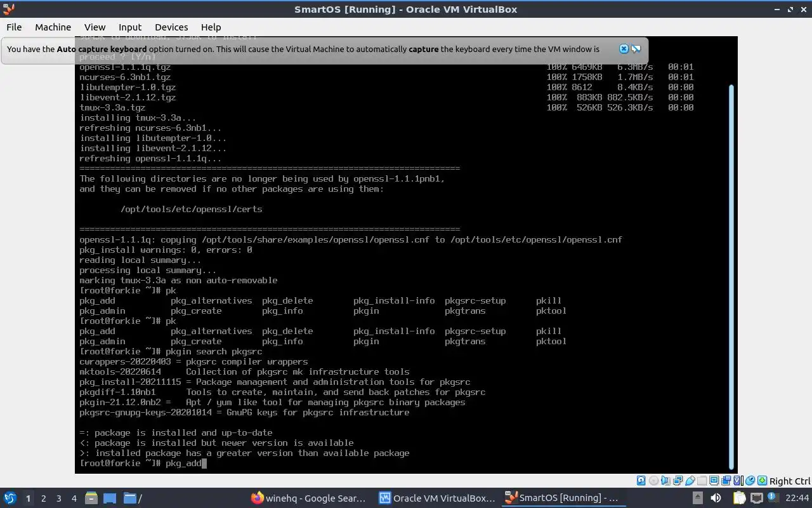Screen dimensions: 812x508
Task: Open the update notifier tray icon
Action: (x=773, y=498)
